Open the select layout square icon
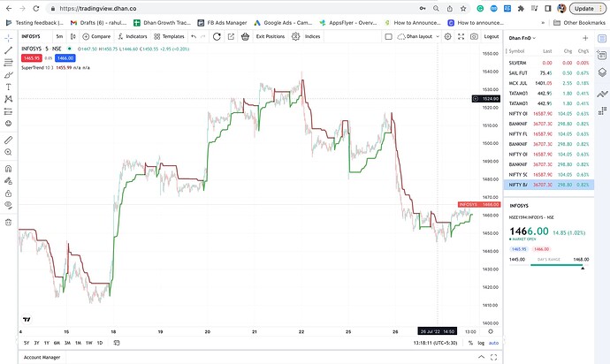The height and width of the screenshot is (364, 610). tap(388, 36)
